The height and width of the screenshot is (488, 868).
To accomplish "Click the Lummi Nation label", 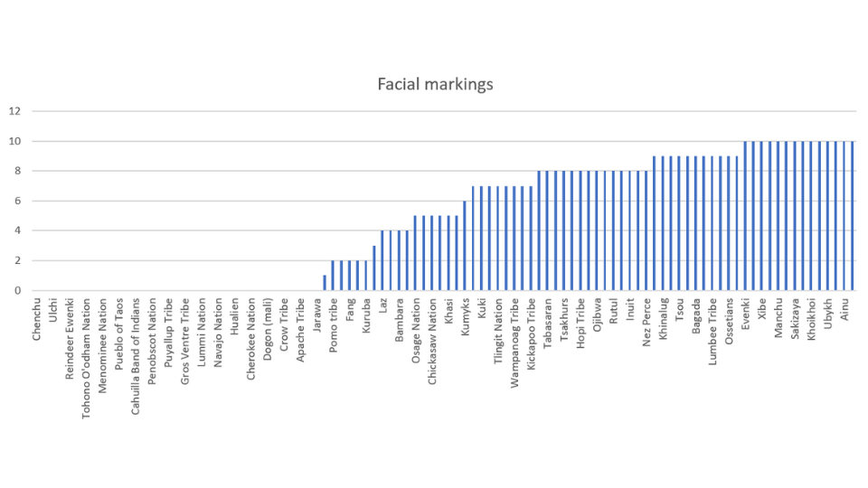I will 202,332.
